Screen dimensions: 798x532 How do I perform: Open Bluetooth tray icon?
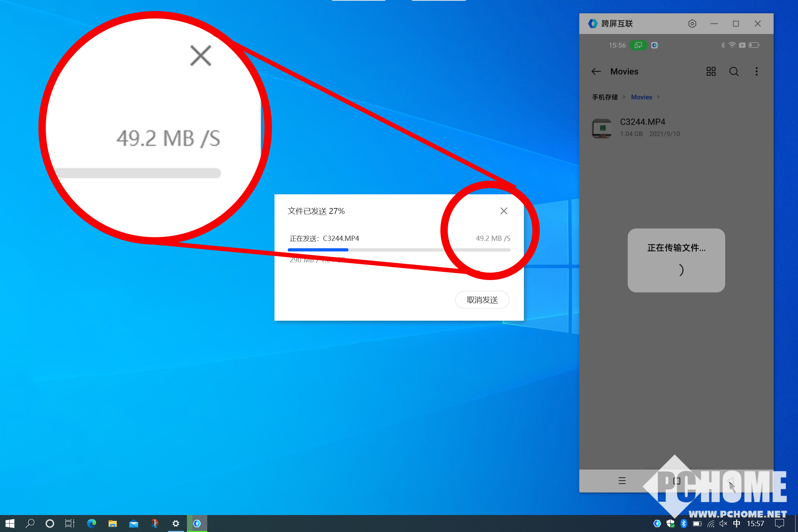[683, 524]
